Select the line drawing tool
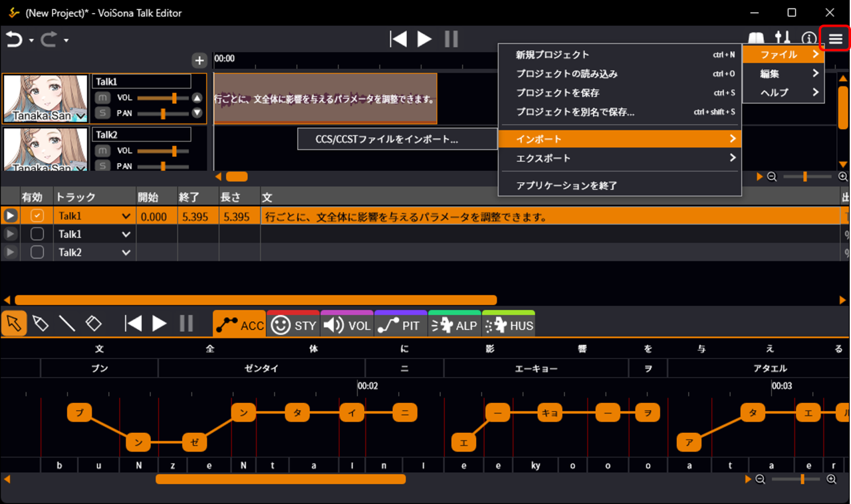Screen dimensions: 851x504 (x=66, y=324)
